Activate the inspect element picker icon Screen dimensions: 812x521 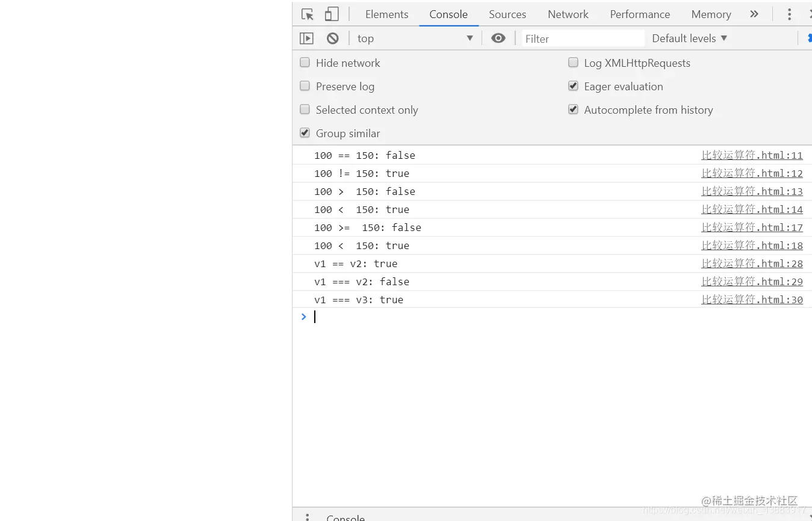tap(308, 14)
